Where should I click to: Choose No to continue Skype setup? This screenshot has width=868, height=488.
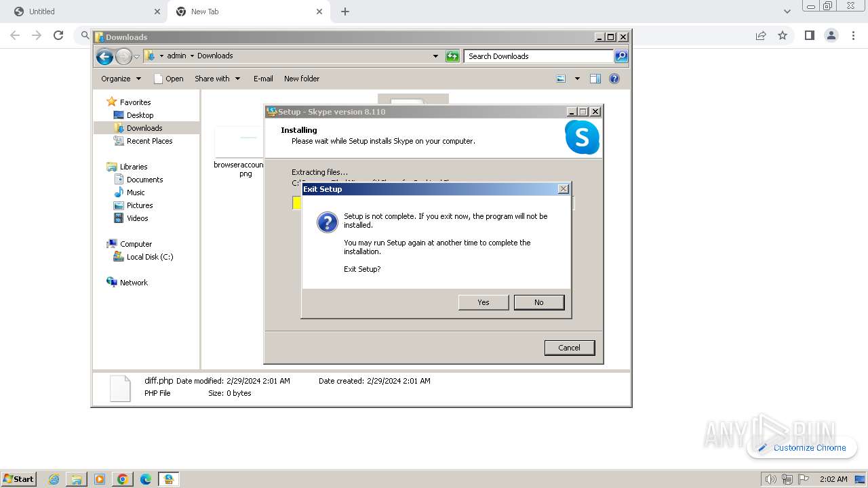click(x=539, y=302)
